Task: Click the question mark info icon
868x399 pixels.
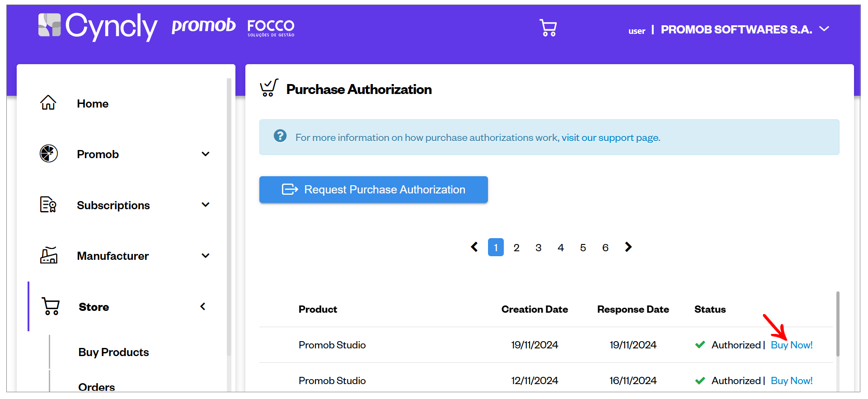Action: pyautogui.click(x=280, y=136)
